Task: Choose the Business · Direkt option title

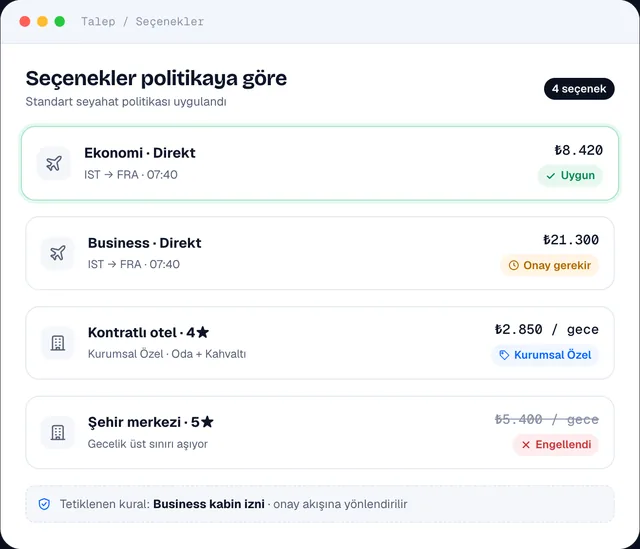Action: coord(144,243)
